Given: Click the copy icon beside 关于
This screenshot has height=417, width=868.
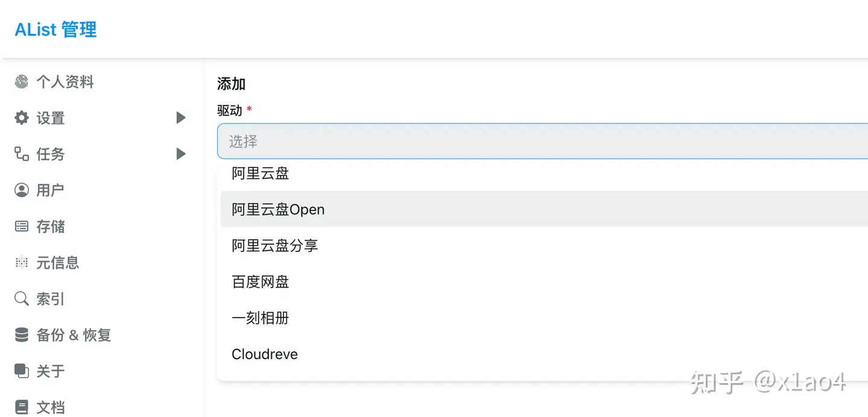Looking at the screenshot, I should [x=22, y=371].
